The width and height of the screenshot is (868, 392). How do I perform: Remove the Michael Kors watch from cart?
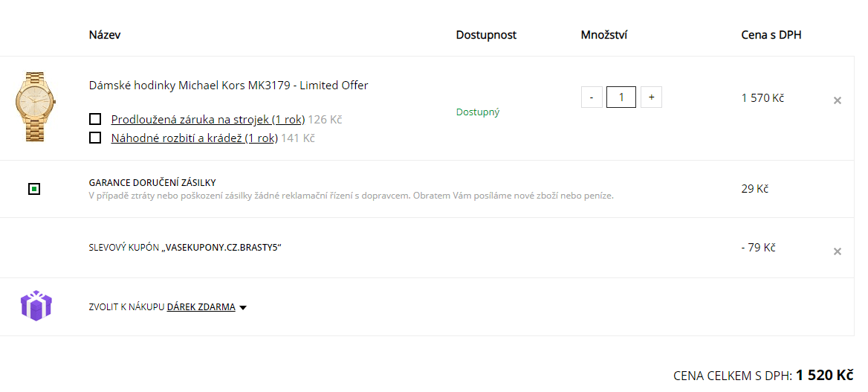click(838, 100)
